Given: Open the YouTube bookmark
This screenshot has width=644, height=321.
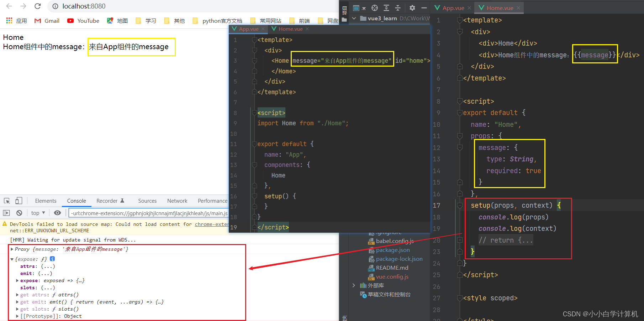Looking at the screenshot, I should (83, 21).
